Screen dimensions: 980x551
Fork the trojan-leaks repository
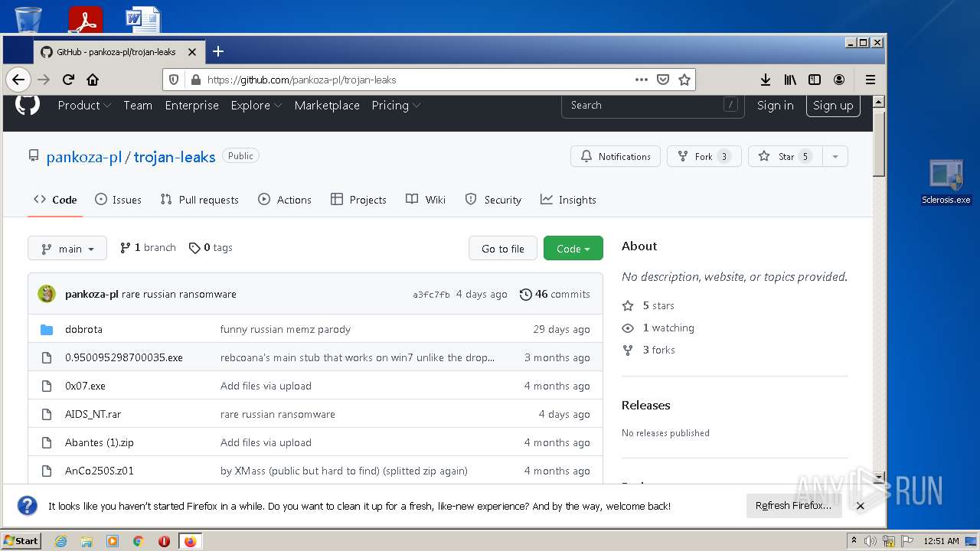(x=704, y=156)
